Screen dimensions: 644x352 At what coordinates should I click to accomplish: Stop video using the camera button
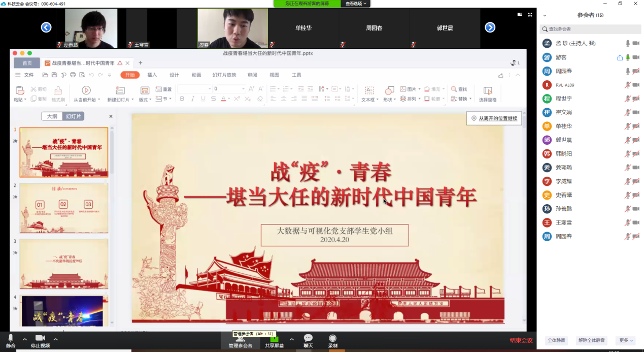pos(40,339)
